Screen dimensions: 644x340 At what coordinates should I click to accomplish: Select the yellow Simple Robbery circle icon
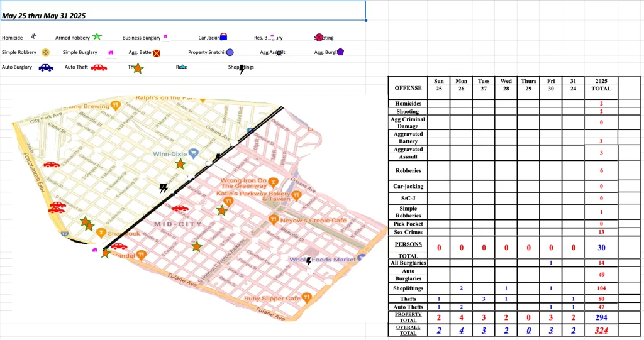pos(45,52)
